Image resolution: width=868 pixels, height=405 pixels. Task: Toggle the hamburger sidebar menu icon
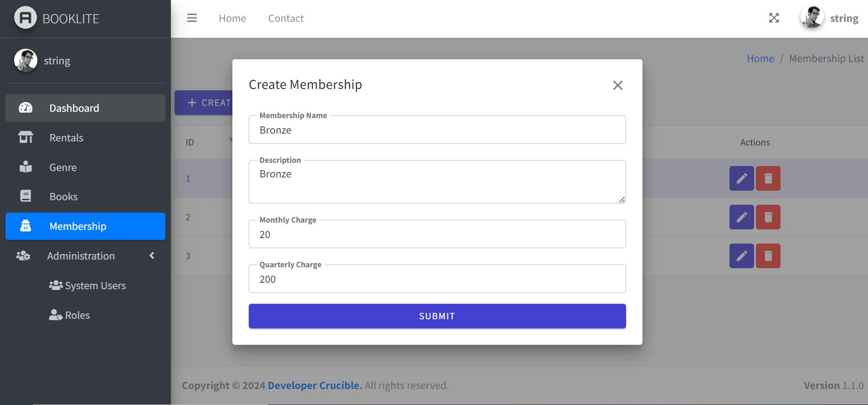pos(192,18)
